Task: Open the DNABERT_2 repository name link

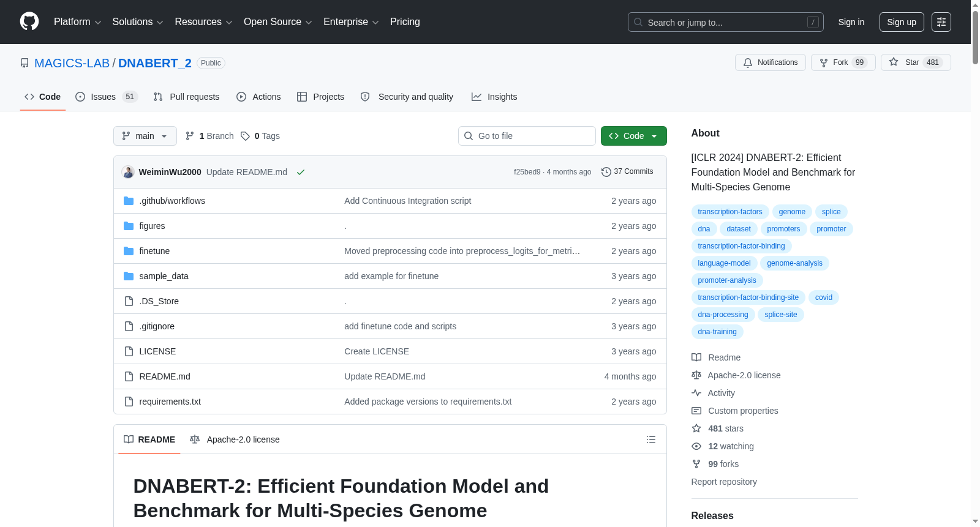Action: pyautogui.click(x=155, y=63)
